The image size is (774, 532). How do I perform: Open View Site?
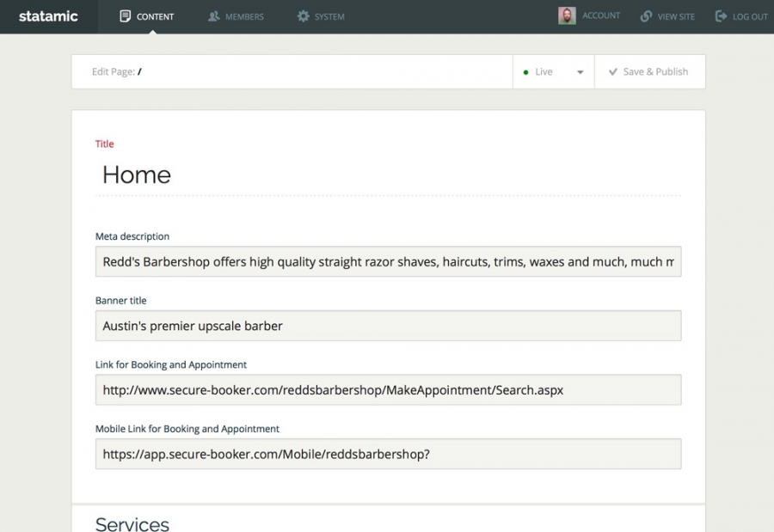tap(667, 16)
